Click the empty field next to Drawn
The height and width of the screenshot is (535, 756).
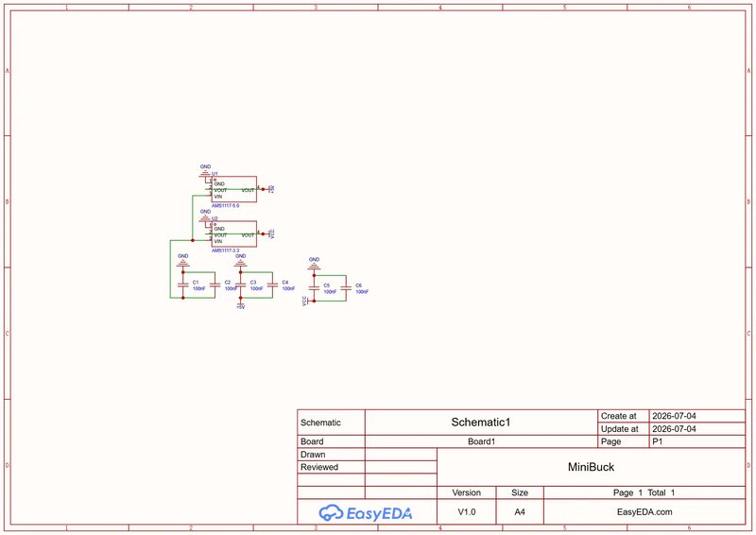[401, 455]
